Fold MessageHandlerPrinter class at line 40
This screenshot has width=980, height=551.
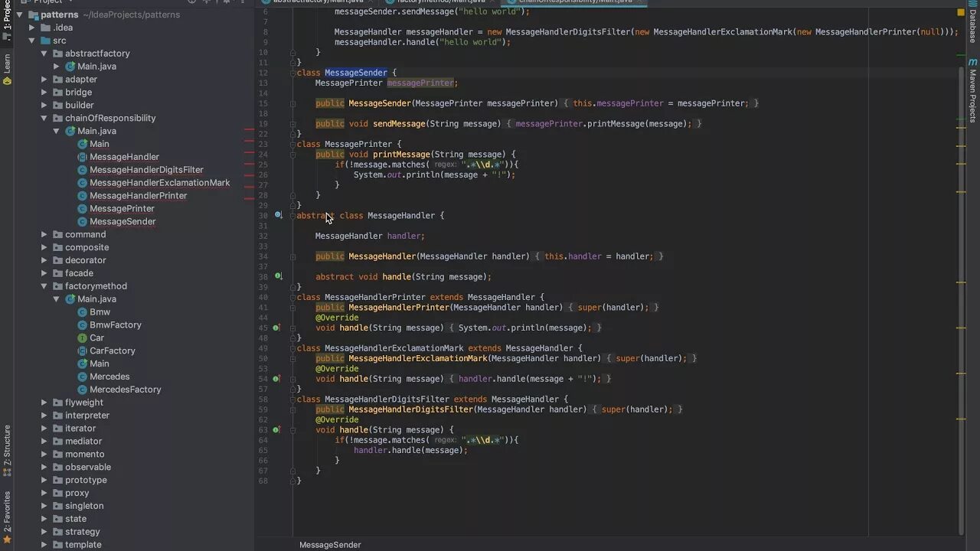[x=292, y=297]
